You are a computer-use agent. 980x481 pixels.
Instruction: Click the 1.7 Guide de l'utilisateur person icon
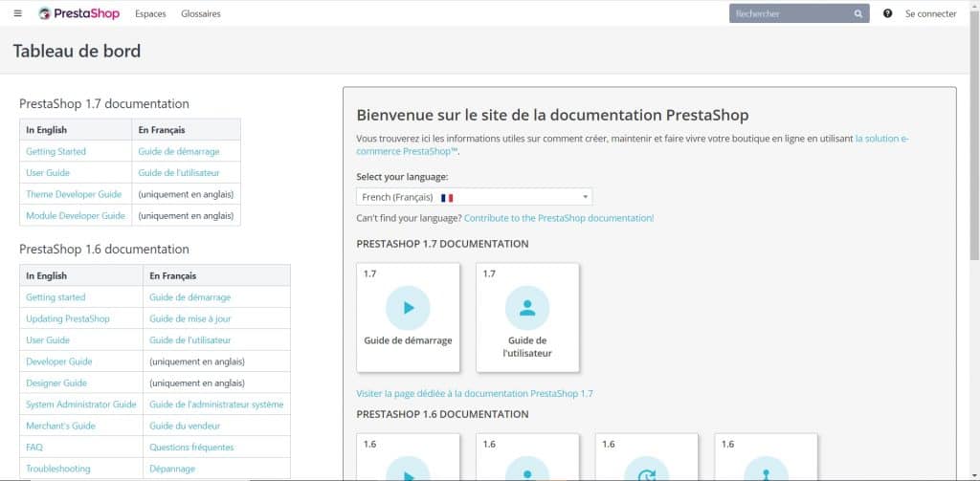point(527,307)
